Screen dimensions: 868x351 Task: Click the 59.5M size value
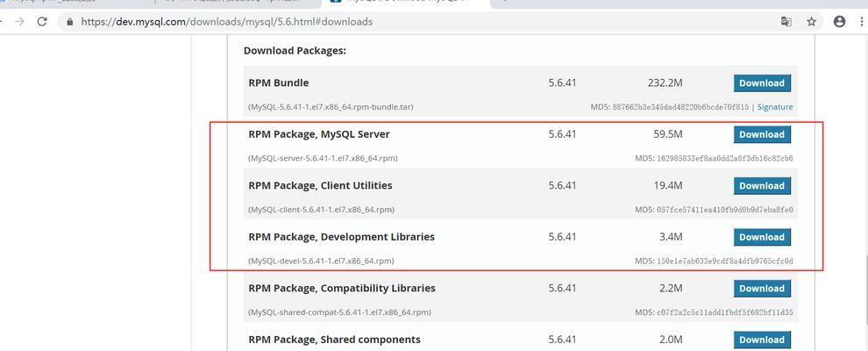pyautogui.click(x=667, y=134)
